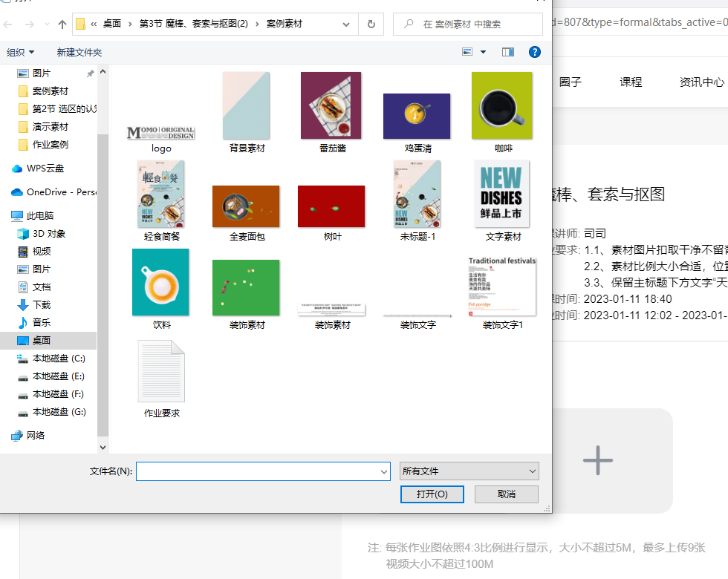728x579 pixels.
Task: Toggle the preview pane icon
Action: coord(508,52)
